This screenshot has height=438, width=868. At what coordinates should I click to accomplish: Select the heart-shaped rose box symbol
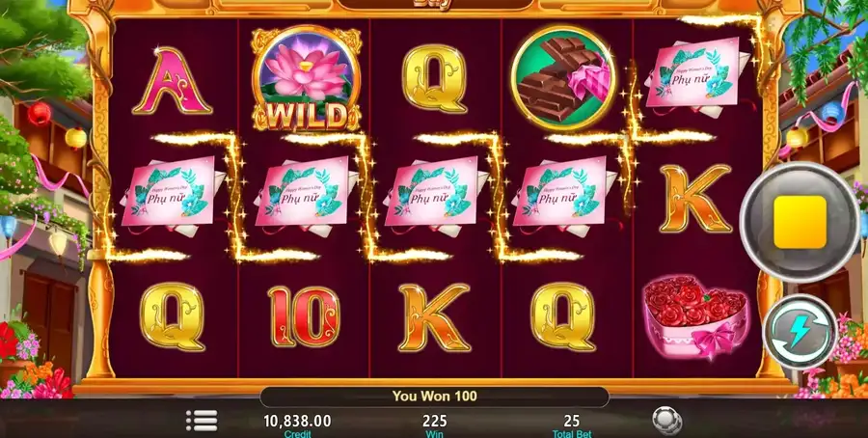[694, 315]
